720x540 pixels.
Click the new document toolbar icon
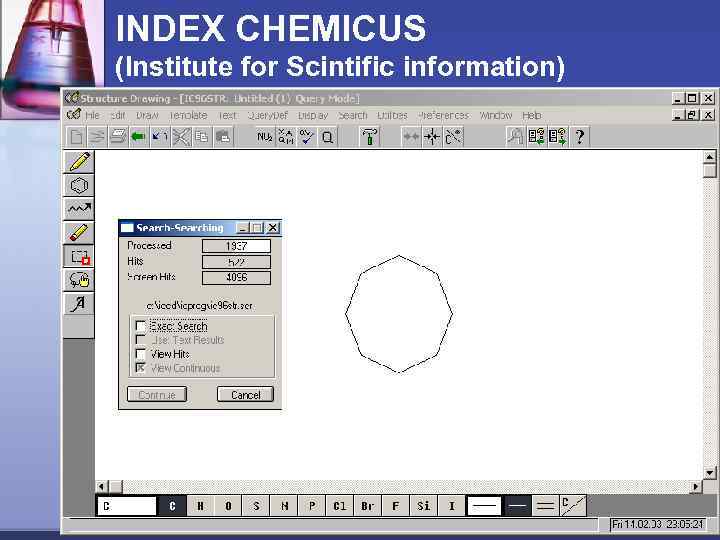pyautogui.click(x=76, y=137)
